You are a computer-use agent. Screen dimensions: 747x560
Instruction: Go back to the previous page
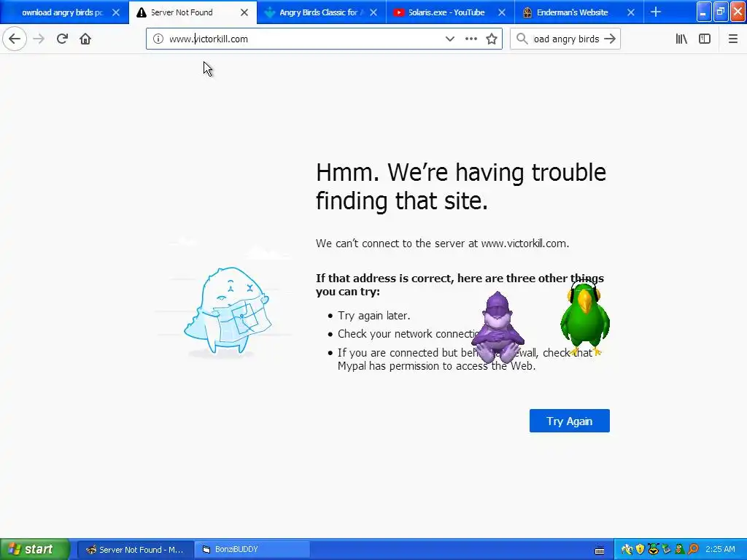(x=15, y=39)
